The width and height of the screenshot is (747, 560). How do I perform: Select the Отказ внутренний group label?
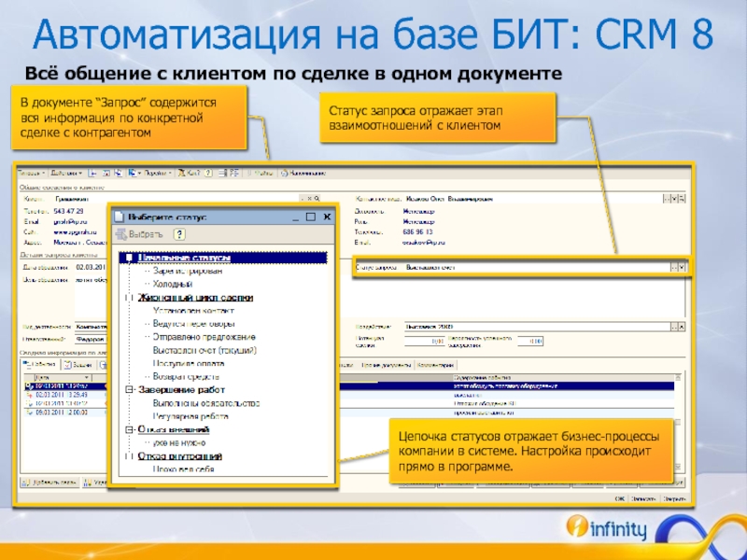coord(180,456)
